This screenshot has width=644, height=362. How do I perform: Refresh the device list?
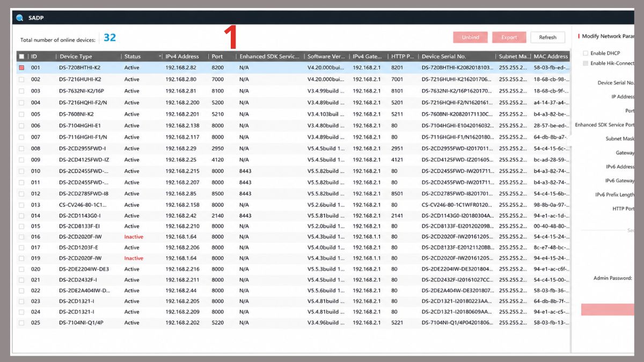(547, 37)
